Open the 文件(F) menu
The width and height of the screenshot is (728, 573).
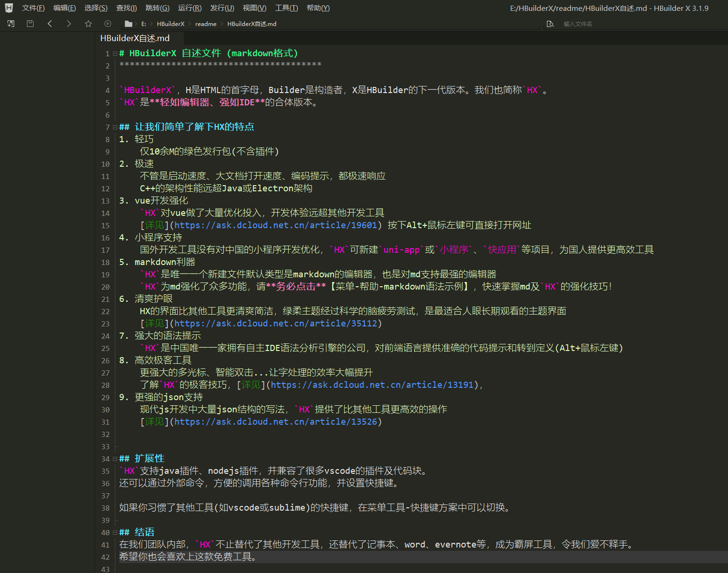click(33, 8)
